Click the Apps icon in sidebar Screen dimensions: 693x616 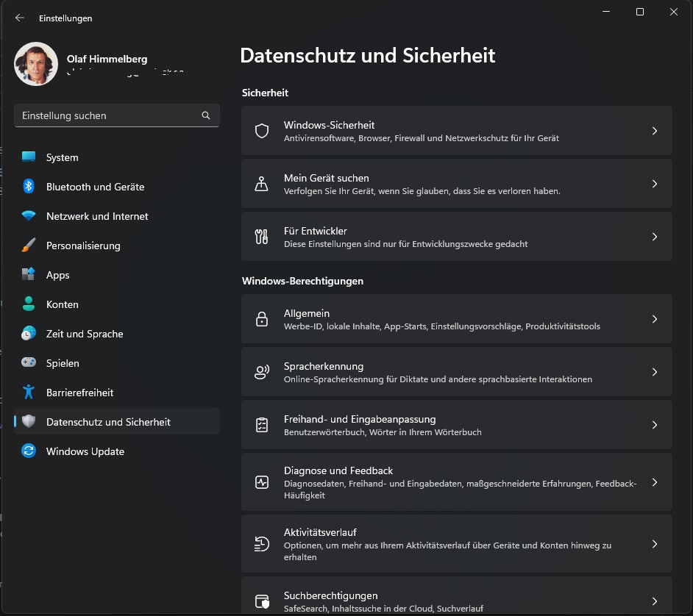click(x=29, y=274)
